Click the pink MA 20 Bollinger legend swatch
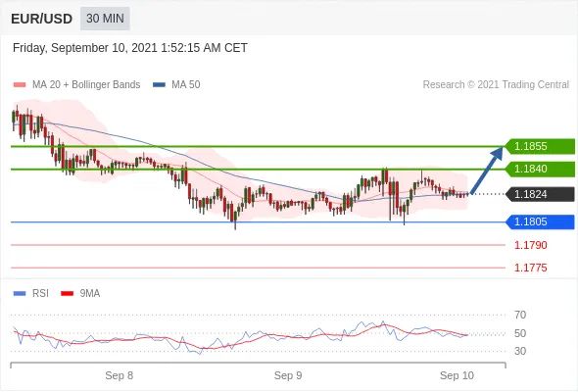Screen dimensions: 578x392 (x=20, y=85)
